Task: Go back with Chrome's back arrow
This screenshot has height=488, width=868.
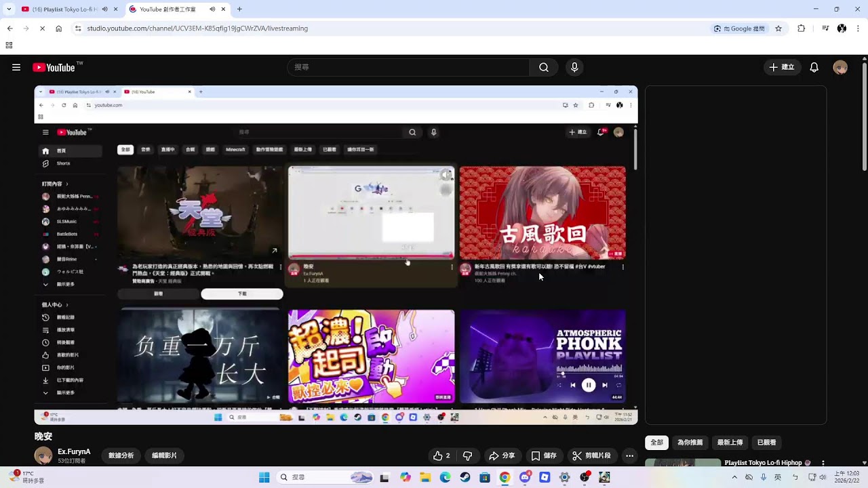Action: (x=9, y=28)
